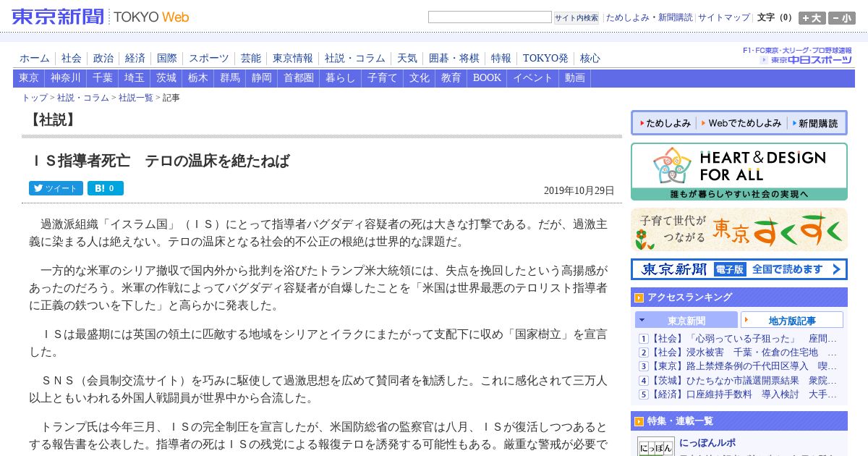Open the スポーツ menu item

(x=209, y=58)
